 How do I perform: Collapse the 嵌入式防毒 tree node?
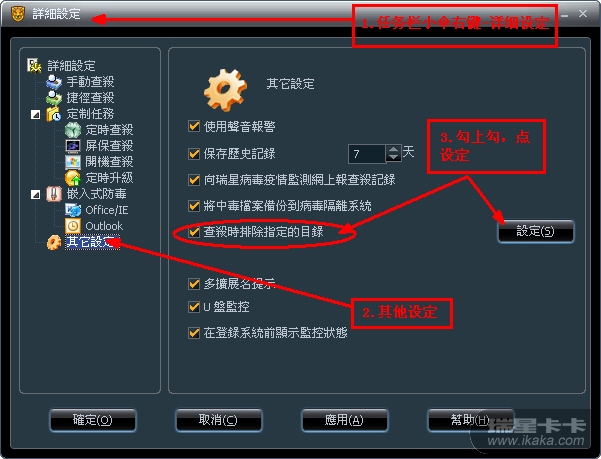(35, 194)
